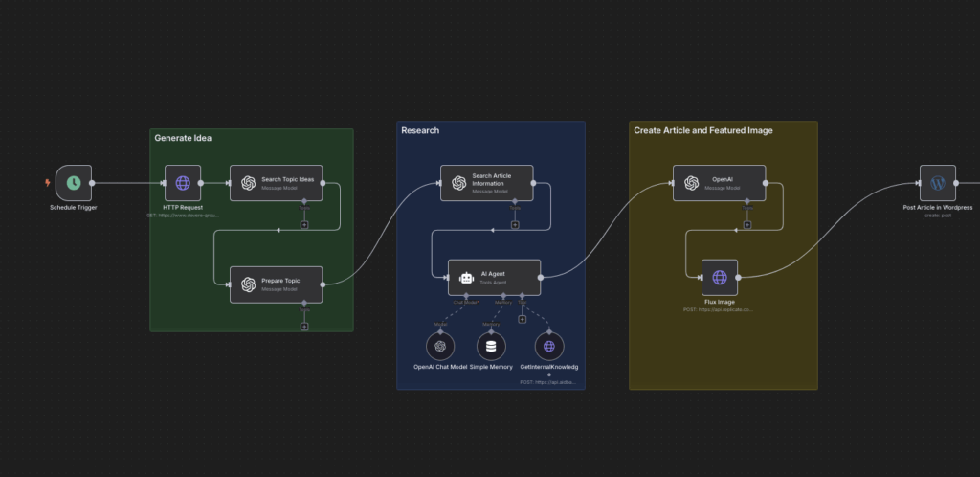This screenshot has width=980, height=477.
Task: Click the lightning trigger icon beside Schedule Trigger
Action: click(x=47, y=183)
